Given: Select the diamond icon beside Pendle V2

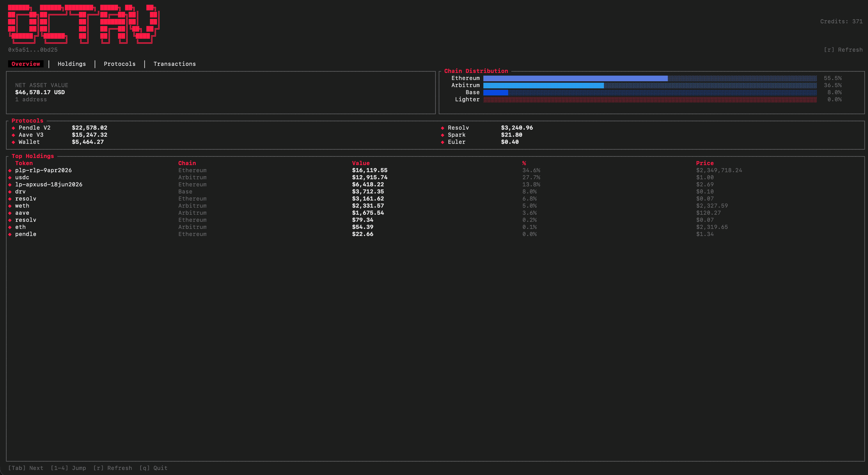Looking at the screenshot, I should point(13,128).
